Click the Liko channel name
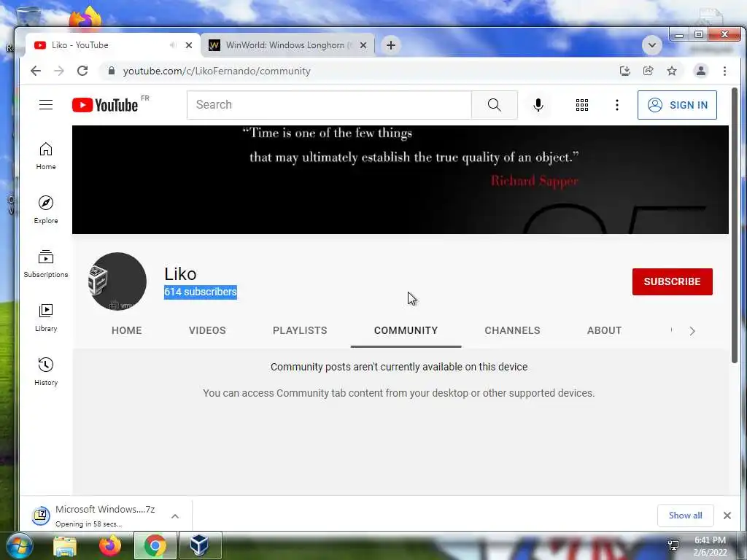This screenshot has height=560, width=747. 180,274
